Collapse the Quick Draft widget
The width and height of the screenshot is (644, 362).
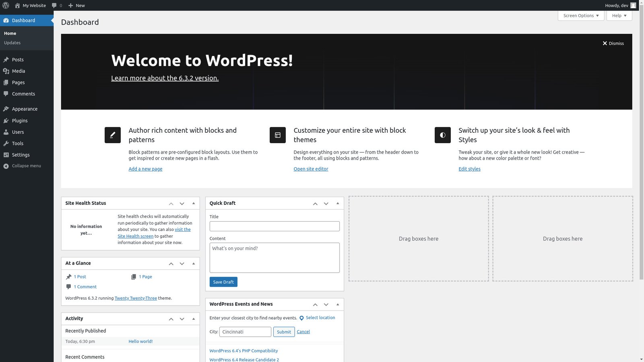click(x=337, y=203)
